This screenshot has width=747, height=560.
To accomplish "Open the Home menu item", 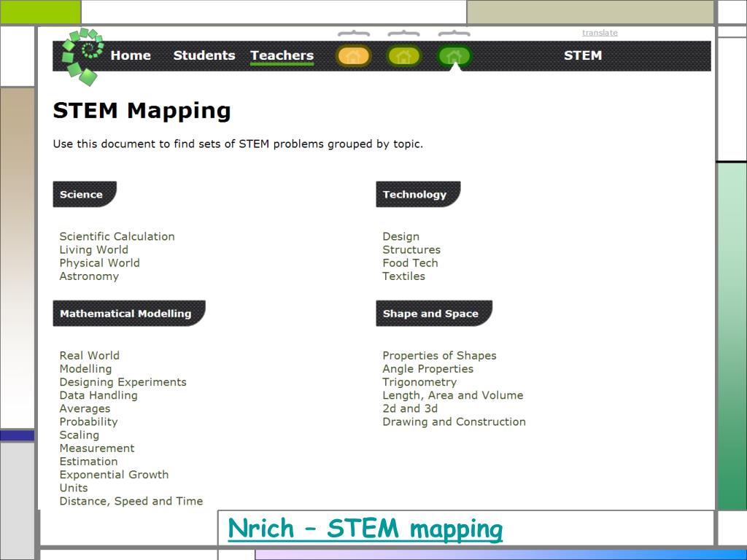I will (131, 55).
